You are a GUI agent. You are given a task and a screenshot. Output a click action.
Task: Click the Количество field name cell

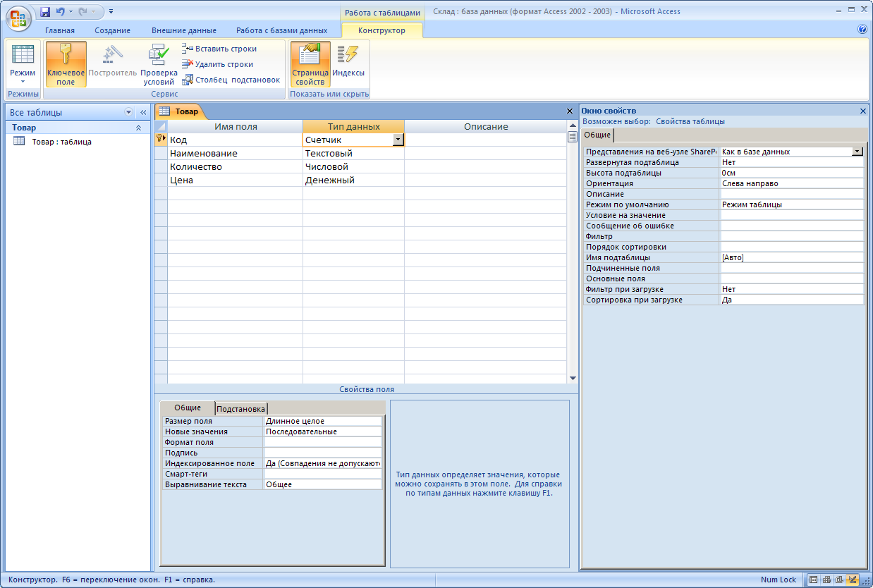[x=235, y=166]
